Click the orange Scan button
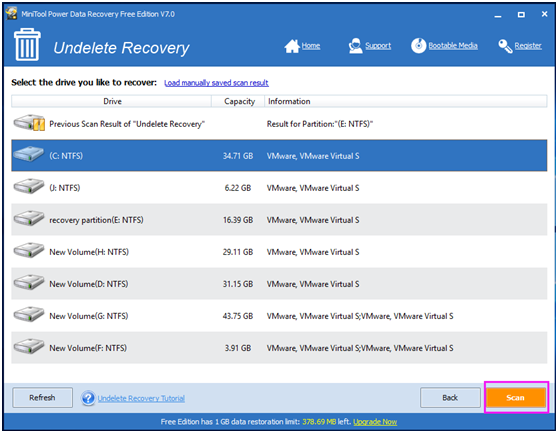Viewport: 558px width, 433px height. click(x=516, y=397)
